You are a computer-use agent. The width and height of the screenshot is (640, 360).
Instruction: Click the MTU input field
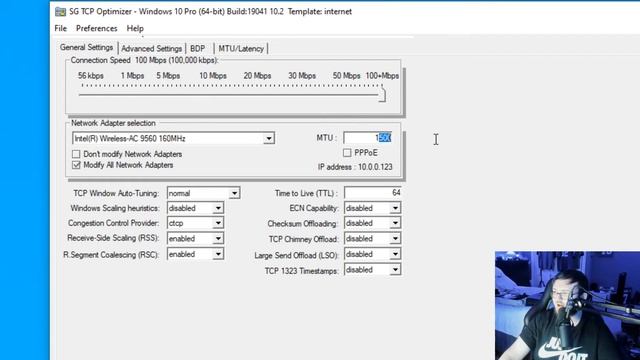click(368, 138)
